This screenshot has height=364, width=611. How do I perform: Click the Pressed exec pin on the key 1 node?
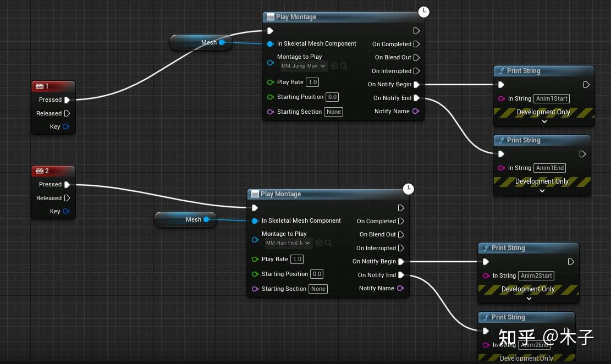coord(67,100)
